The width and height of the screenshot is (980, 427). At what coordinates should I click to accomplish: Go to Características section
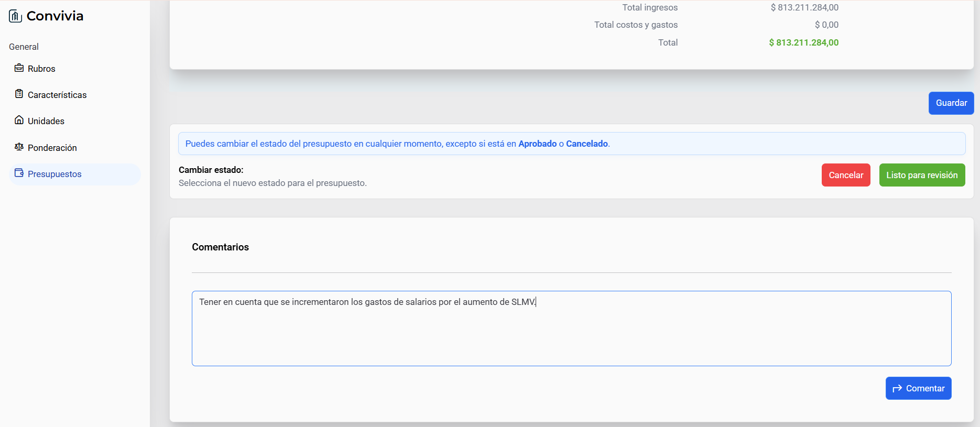57,95
